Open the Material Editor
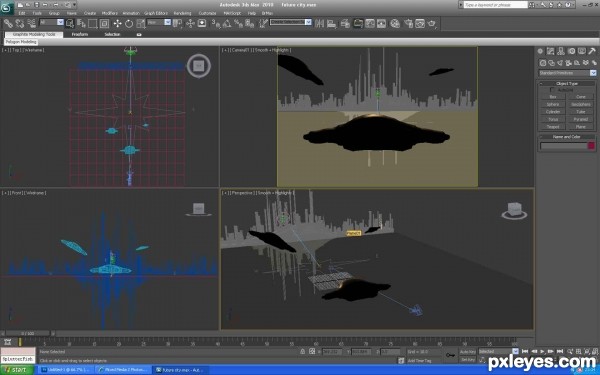The height and width of the screenshot is (375, 600). [395, 24]
